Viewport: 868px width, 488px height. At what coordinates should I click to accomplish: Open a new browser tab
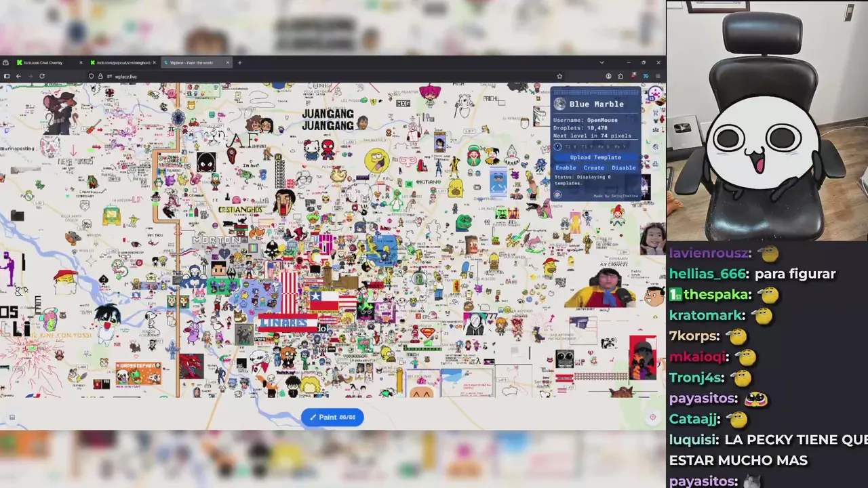(x=239, y=62)
